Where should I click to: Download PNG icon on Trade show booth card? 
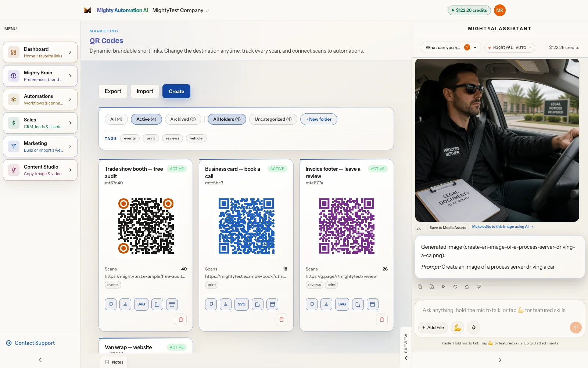(125, 304)
